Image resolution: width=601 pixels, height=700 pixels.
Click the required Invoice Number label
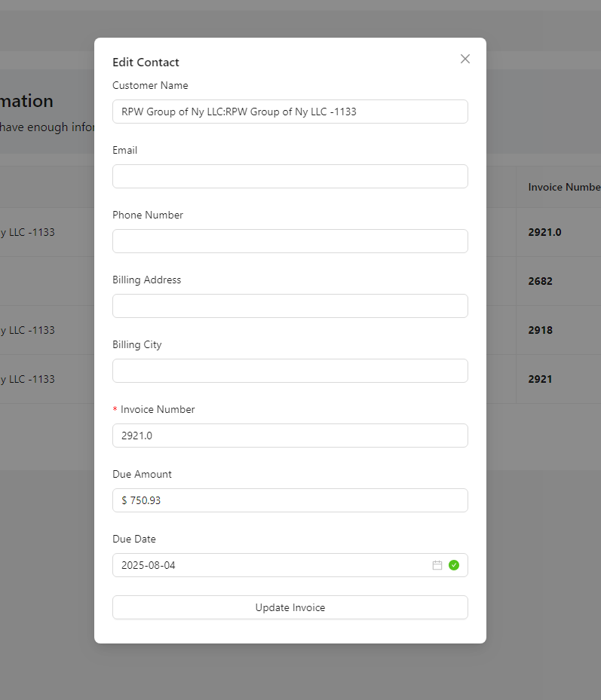157,409
